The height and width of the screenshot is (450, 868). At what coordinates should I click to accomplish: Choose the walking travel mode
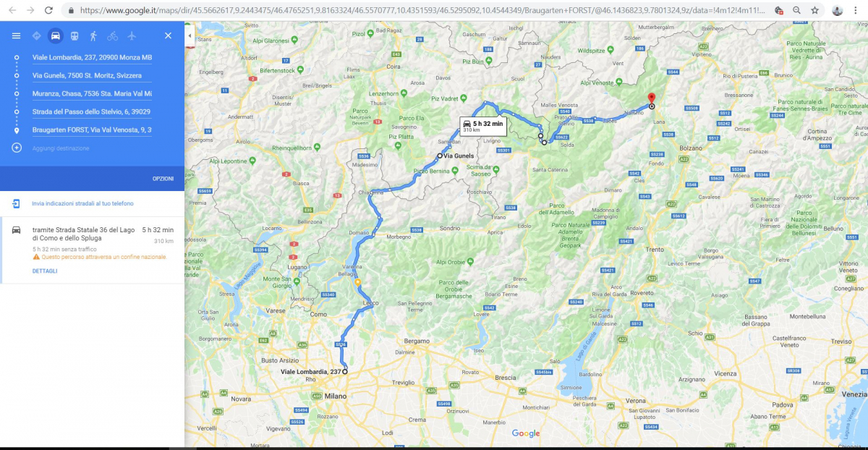tap(93, 35)
